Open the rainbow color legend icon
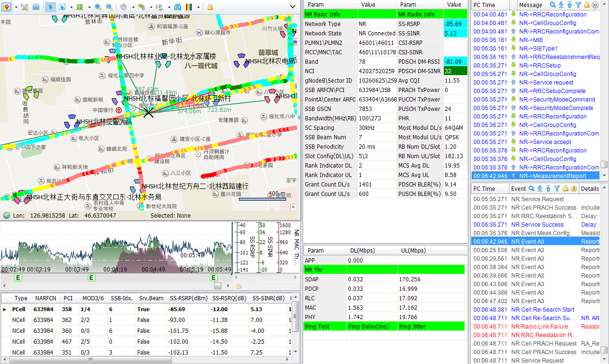Viewport: 609px width, 364px height. pyautogui.click(x=189, y=7)
